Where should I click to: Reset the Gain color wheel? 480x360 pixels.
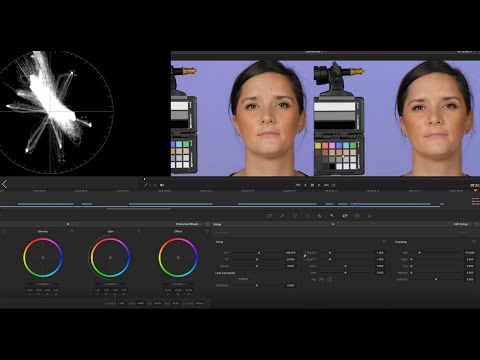[139, 231]
